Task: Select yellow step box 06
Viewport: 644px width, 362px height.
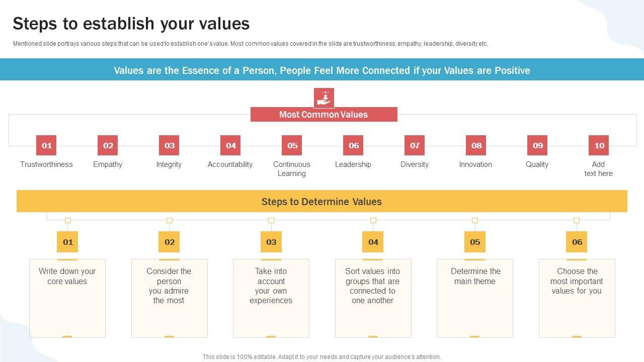Action: coord(577,242)
